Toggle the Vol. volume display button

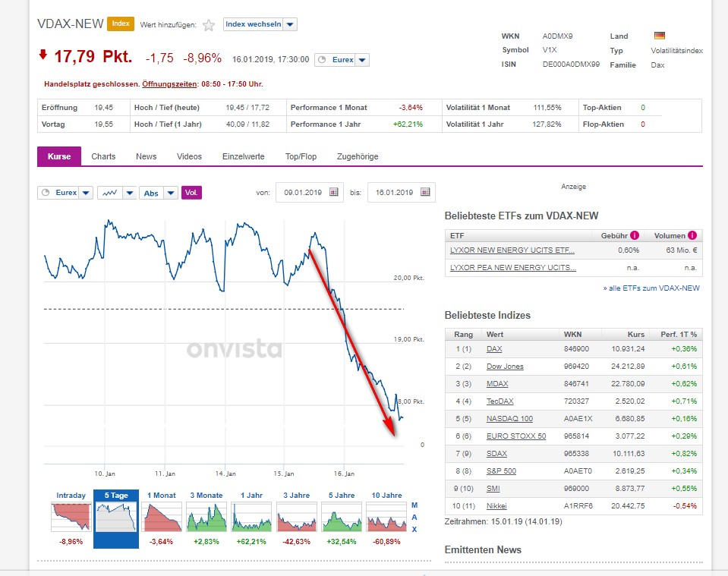[x=191, y=193]
